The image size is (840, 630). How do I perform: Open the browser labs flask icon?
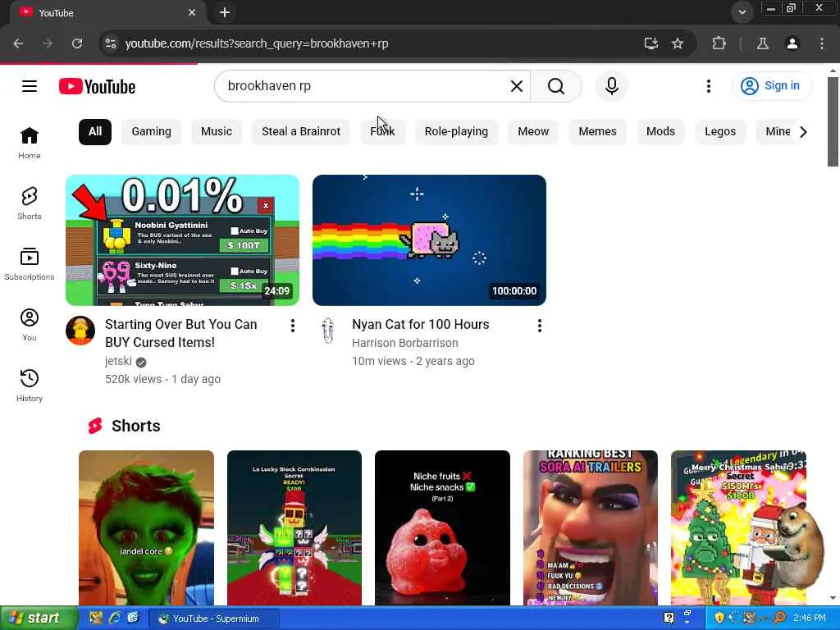tap(762, 43)
